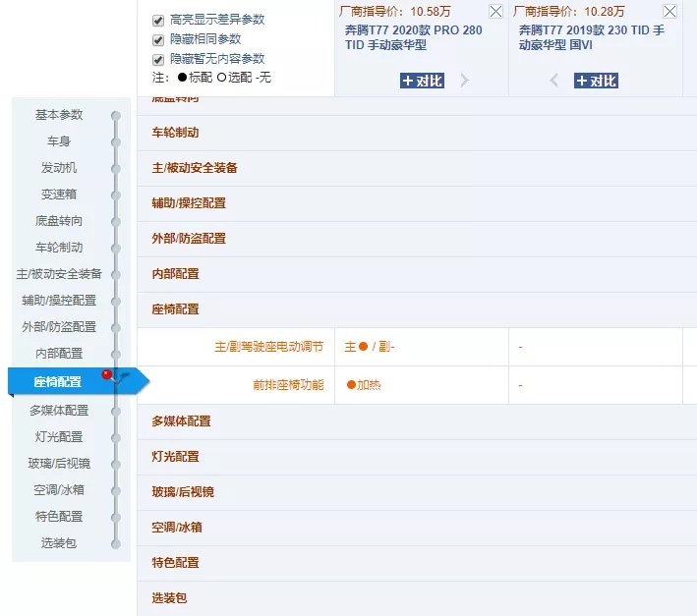Select 空调/冰箱 in sidebar navigation
This screenshot has height=616, width=697.
pos(59,490)
